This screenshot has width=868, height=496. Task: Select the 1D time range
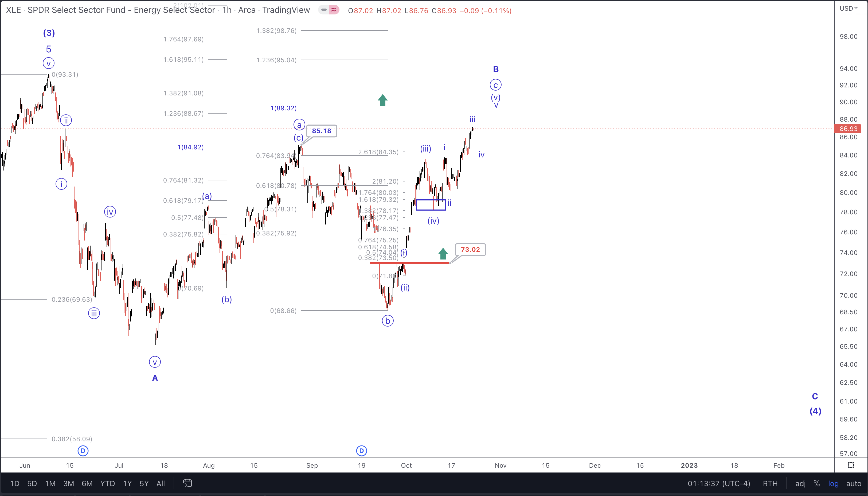pyautogui.click(x=15, y=483)
